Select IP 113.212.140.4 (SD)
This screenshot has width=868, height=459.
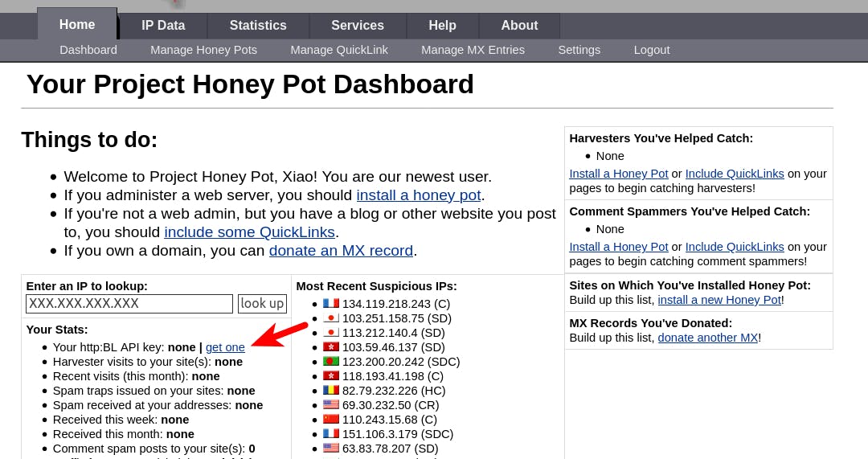point(394,333)
